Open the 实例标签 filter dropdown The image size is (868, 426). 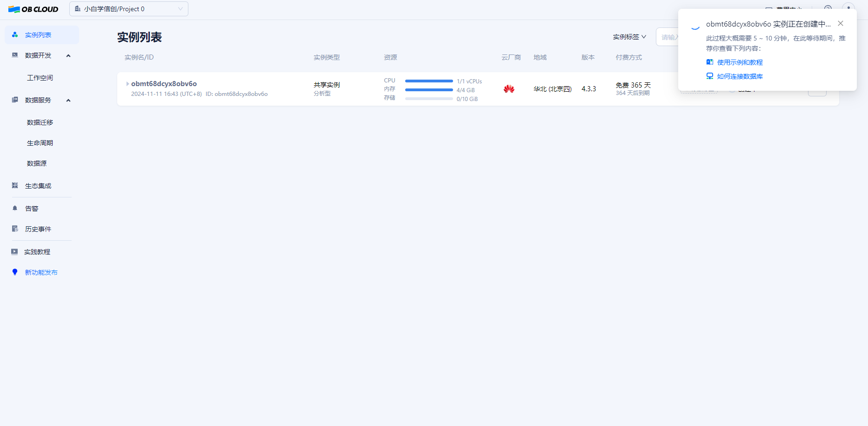629,37
